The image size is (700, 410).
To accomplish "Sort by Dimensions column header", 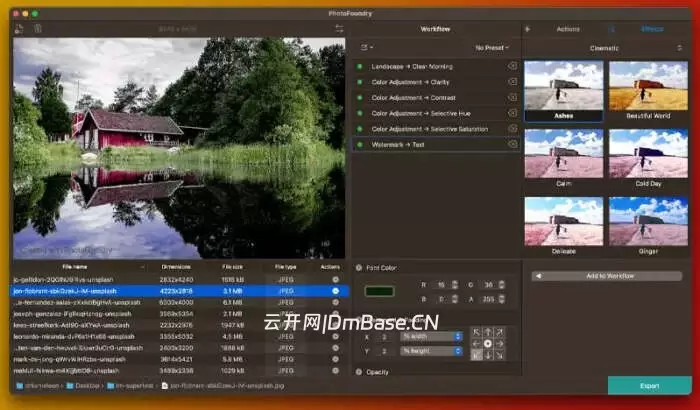I will pos(176,267).
